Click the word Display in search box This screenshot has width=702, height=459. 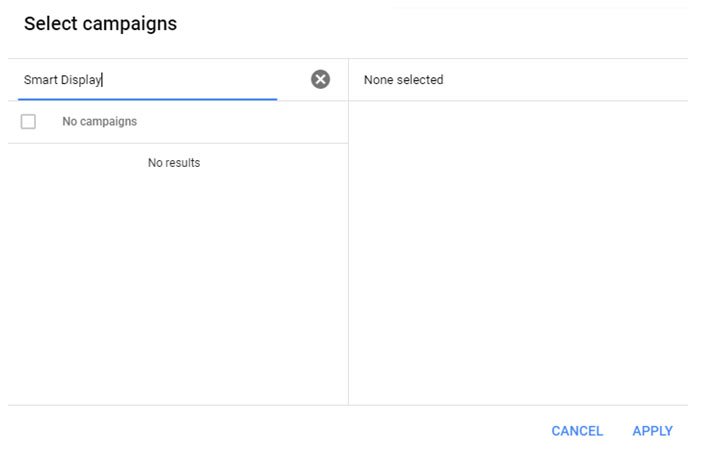[81, 80]
